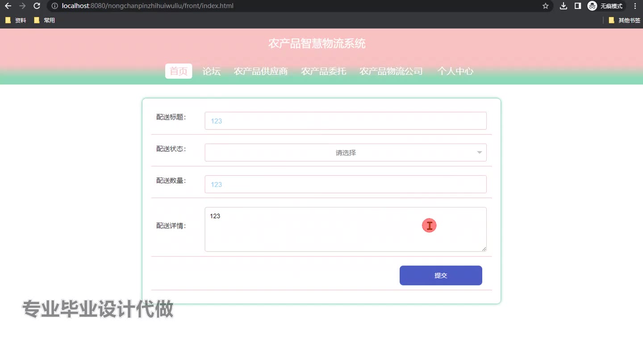Open the 论坛 navigation item
Screen dimensions: 643x364
click(x=212, y=71)
